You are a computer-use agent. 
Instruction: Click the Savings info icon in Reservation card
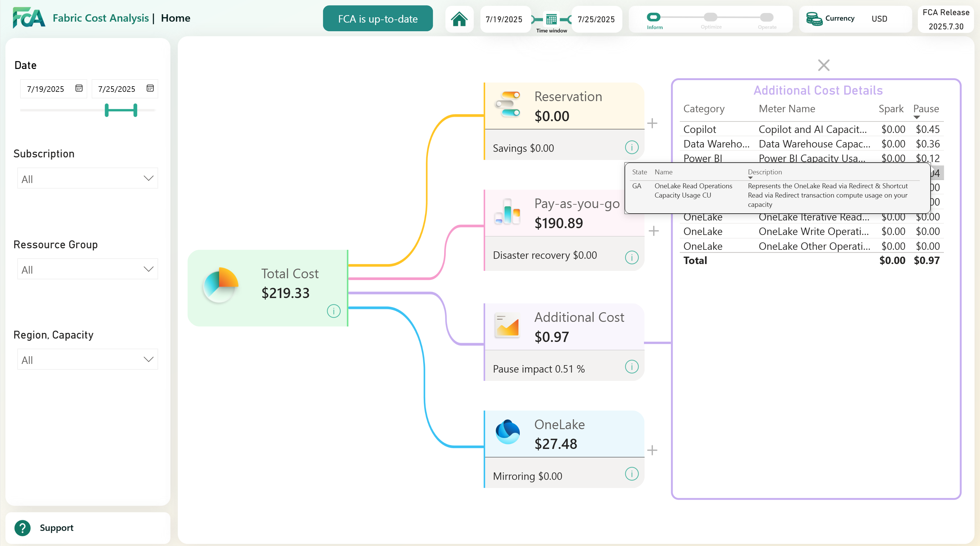click(x=632, y=147)
